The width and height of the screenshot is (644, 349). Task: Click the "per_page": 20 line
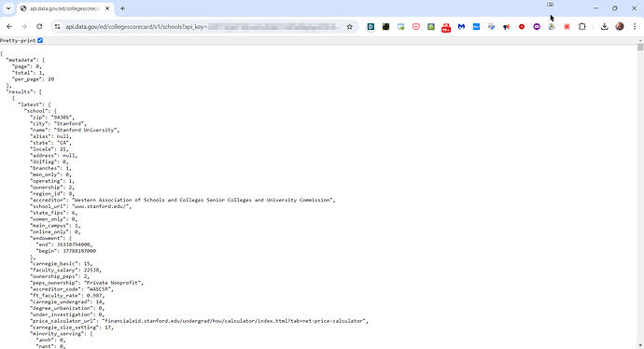[x=34, y=79]
